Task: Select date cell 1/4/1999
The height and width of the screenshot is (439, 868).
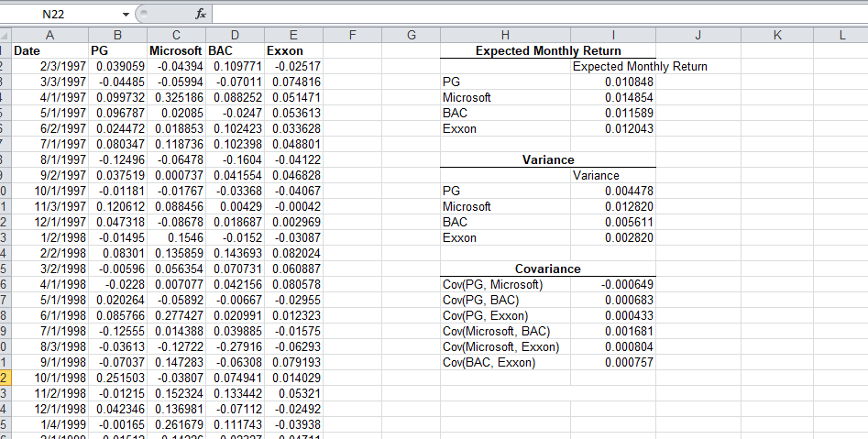Action: coord(49,424)
